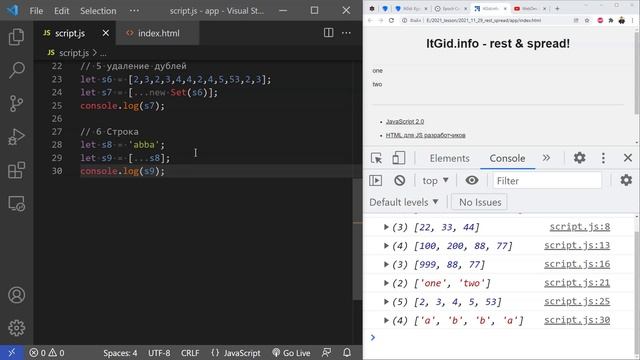Screen dimensions: 640x360
Task: Toggle the device toolbar in DevTools
Action: coord(398,158)
